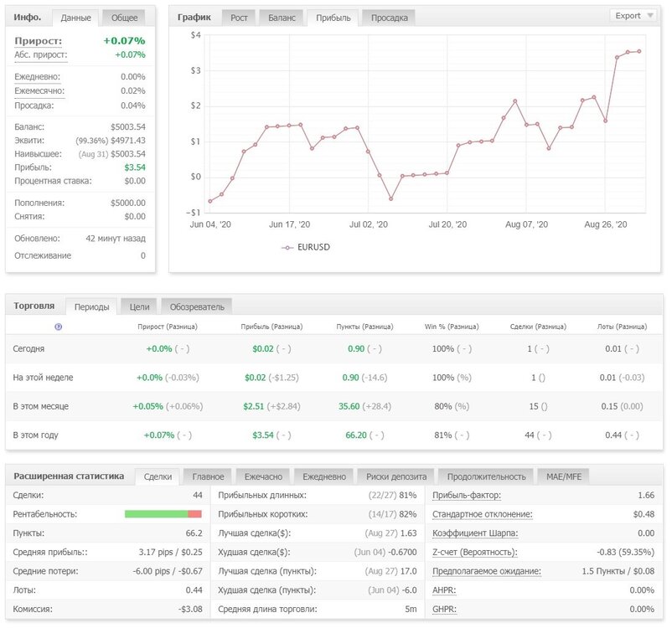Click the AHPR link
This screenshot has width=672, height=628.
(x=444, y=589)
